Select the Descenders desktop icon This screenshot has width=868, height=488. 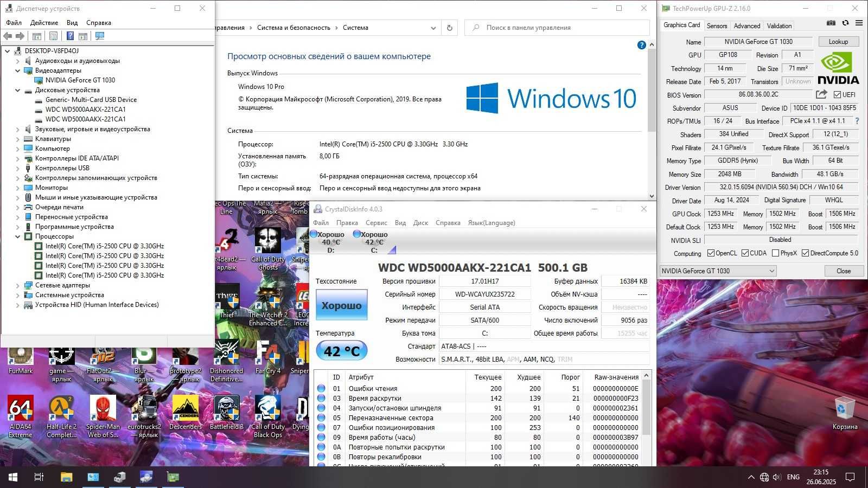point(186,413)
